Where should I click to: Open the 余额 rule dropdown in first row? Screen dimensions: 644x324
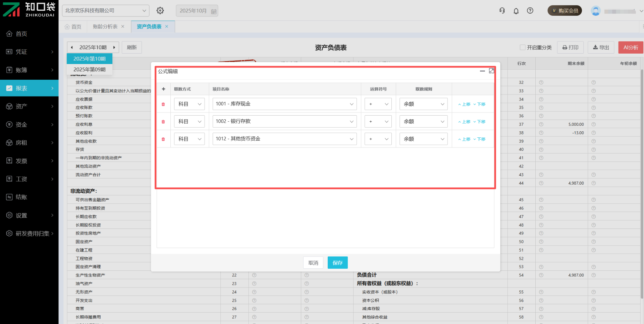click(x=423, y=104)
